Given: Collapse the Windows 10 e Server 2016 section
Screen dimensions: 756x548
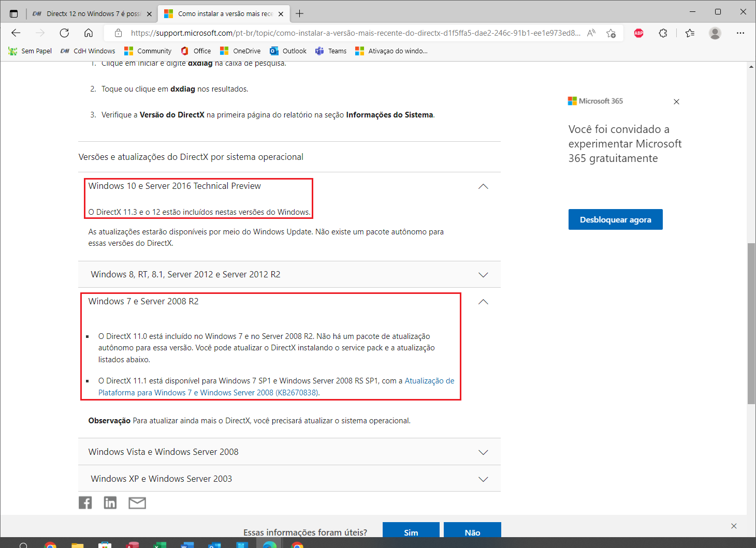Looking at the screenshot, I should 483,186.
